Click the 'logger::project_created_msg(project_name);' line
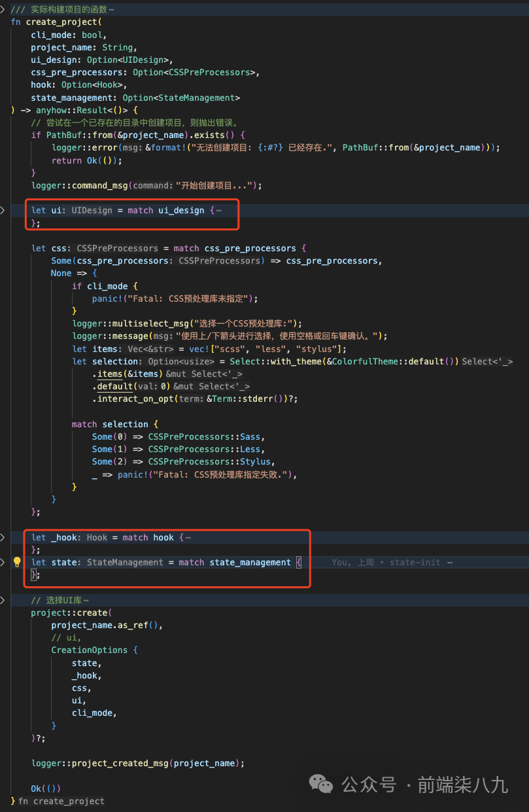Image resolution: width=529 pixels, height=812 pixels. click(x=138, y=763)
